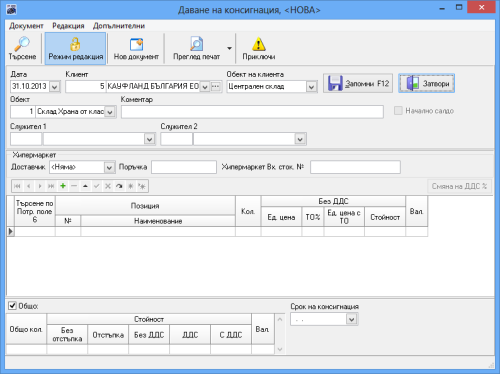Click the Поръчка input field
Image resolution: width=500 pixels, height=374 pixels.
click(x=184, y=167)
